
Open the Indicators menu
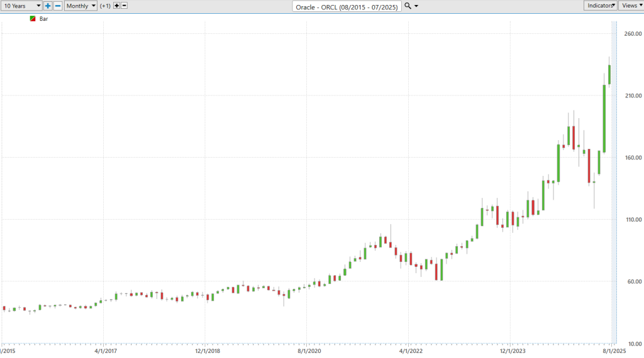(601, 5)
